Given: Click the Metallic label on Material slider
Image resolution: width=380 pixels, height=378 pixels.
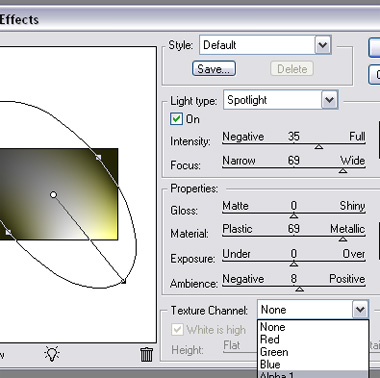Looking at the screenshot, I should pyautogui.click(x=348, y=229).
